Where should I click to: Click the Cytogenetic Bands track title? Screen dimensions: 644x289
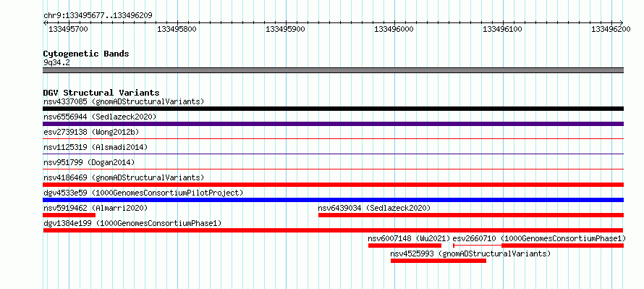point(86,54)
